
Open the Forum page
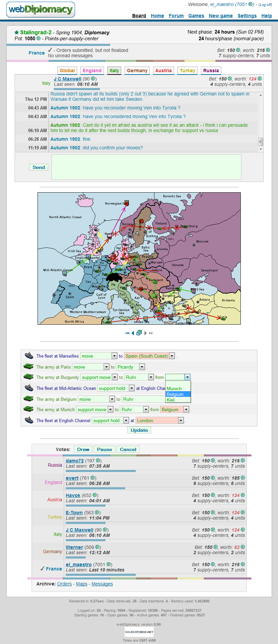pos(176,16)
